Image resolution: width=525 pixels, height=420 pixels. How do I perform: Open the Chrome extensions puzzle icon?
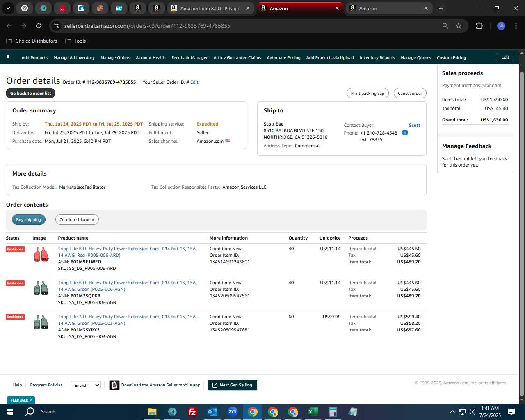tap(479, 26)
